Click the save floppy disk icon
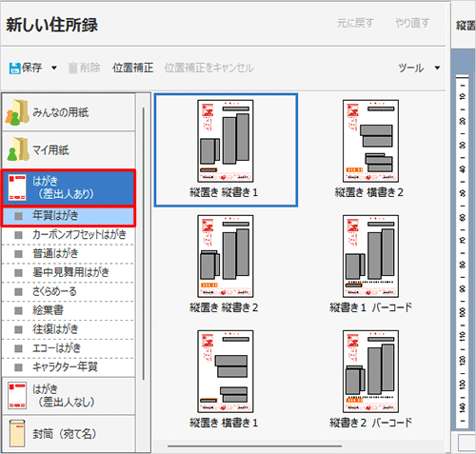The image size is (476, 454). click(x=14, y=68)
